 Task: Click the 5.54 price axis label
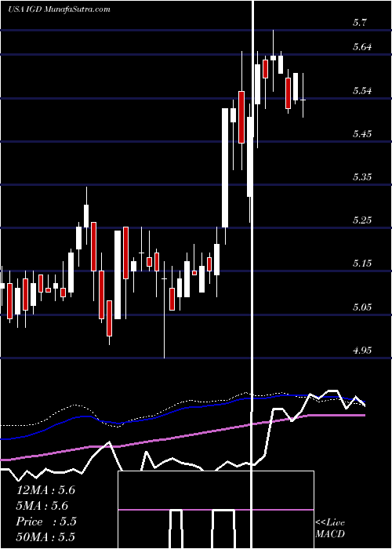361,91
